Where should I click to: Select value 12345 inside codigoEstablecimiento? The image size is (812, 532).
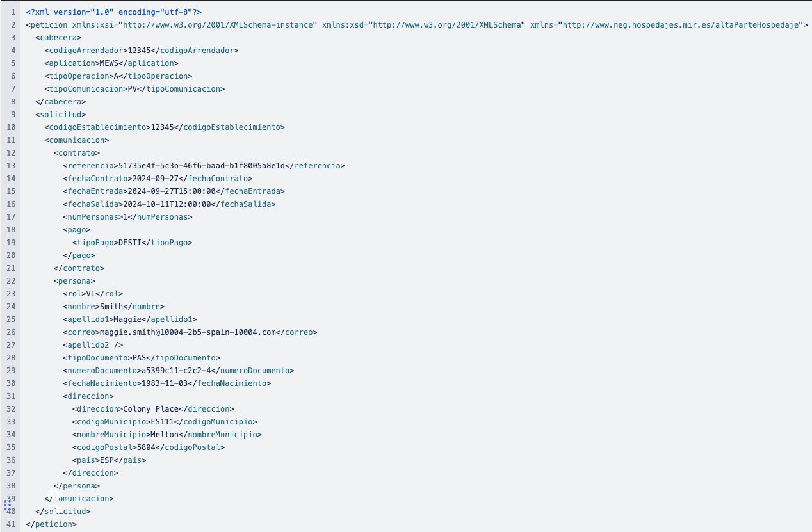click(162, 127)
